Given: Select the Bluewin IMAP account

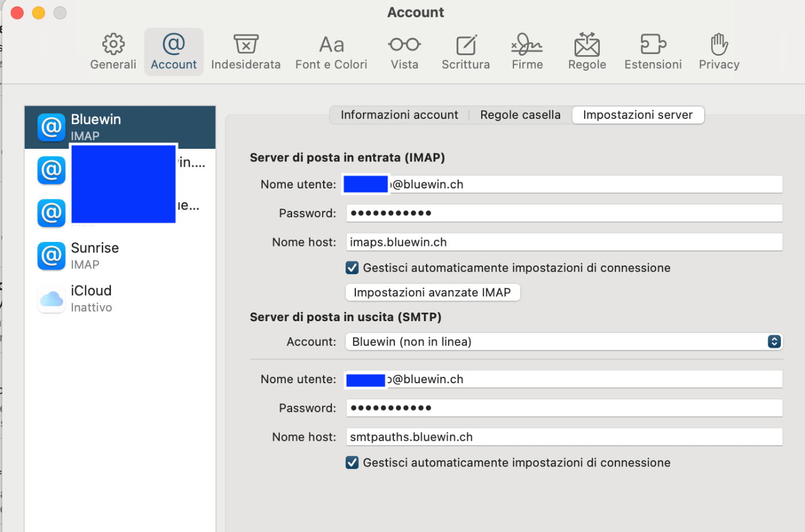Looking at the screenshot, I should [x=120, y=127].
